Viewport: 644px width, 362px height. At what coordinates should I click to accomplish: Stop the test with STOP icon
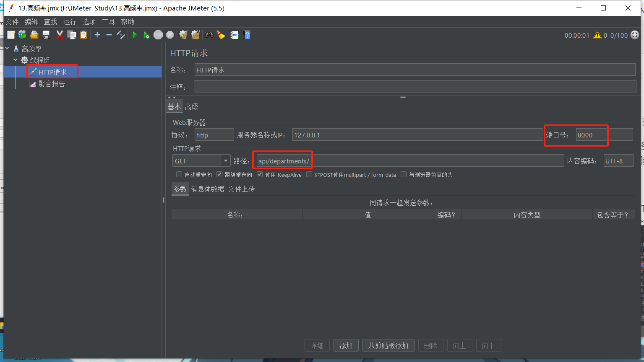pyautogui.click(x=158, y=35)
